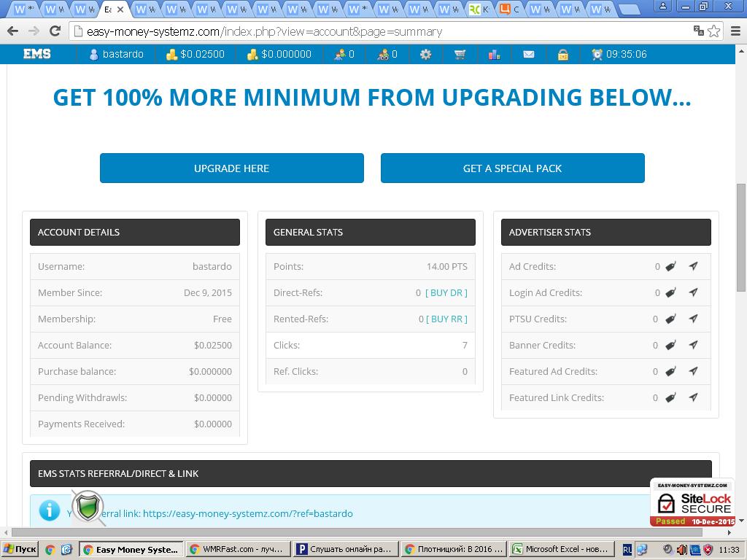747x560 pixels.
Task: Click the GET A SPECIAL PACK button
Action: point(513,168)
